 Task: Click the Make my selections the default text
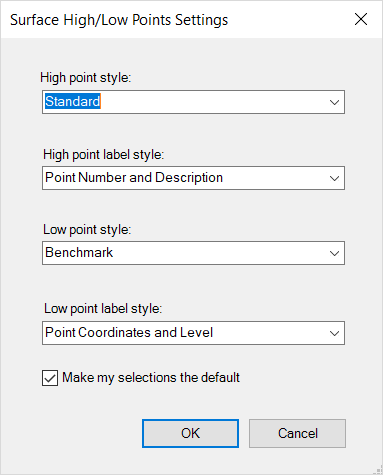151,378
